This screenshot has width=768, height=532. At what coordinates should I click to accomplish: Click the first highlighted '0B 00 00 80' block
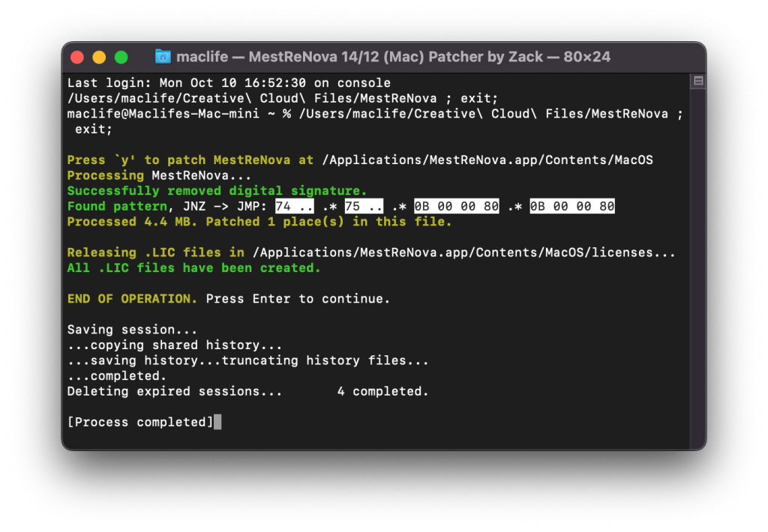coord(456,206)
